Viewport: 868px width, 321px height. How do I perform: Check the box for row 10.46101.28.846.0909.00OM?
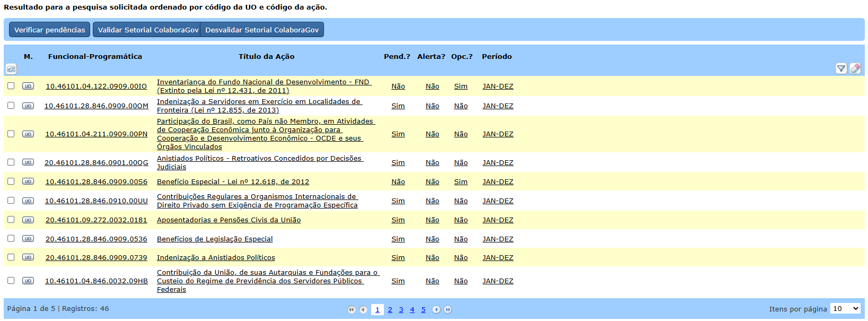[x=11, y=106]
